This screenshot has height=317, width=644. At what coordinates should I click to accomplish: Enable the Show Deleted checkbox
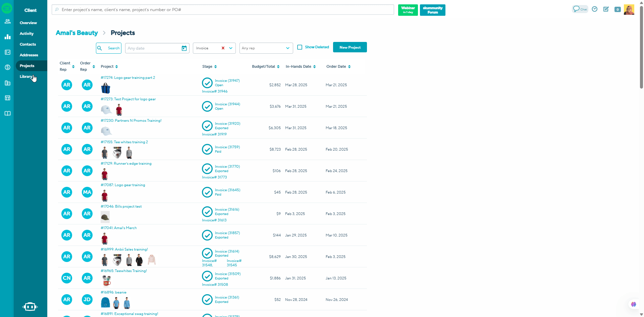[300, 47]
